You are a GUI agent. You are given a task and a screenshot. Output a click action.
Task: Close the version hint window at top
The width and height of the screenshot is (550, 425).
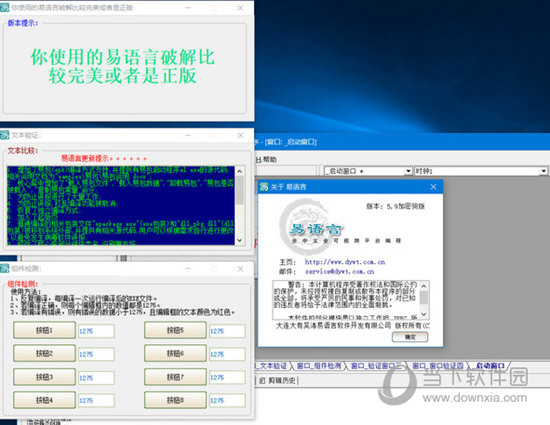[x=240, y=8]
